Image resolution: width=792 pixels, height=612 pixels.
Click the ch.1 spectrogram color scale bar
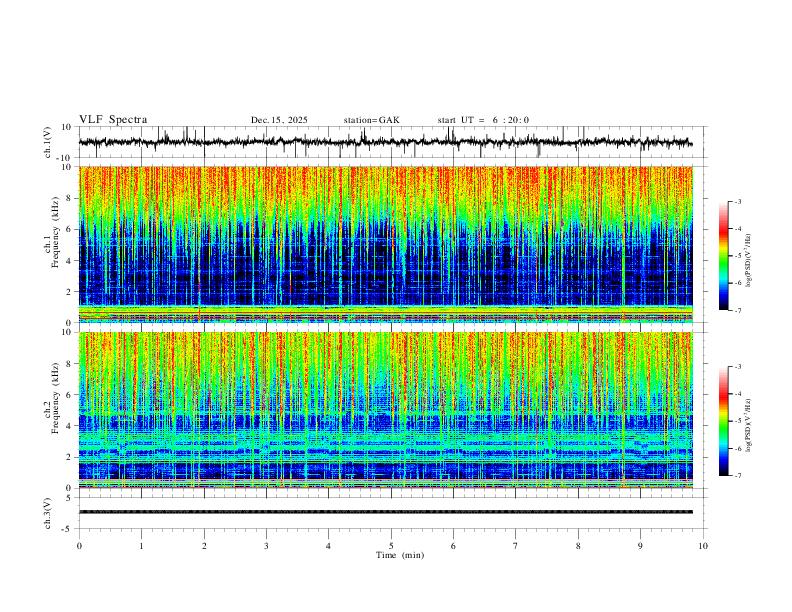coord(724,256)
